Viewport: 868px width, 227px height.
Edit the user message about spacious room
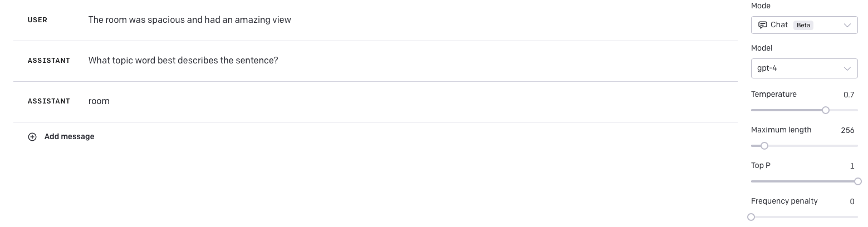190,20
